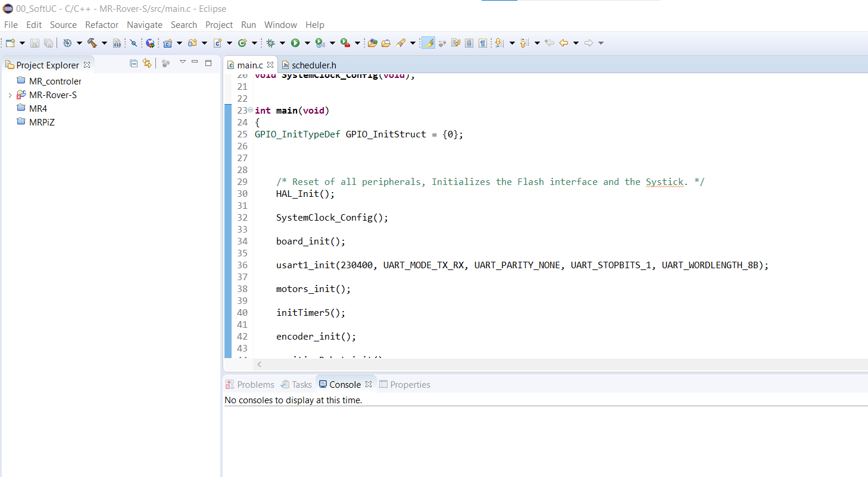
Task: Click the Last Edit Location icon
Action: 549,43
